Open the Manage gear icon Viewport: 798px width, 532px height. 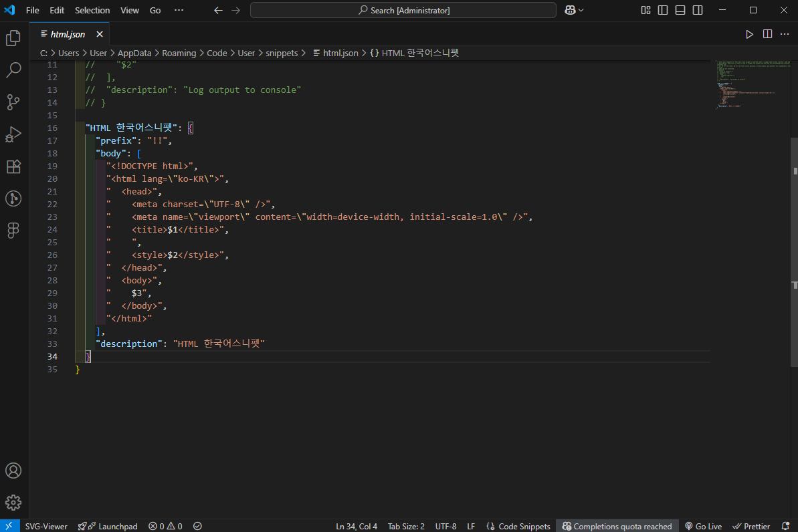[x=14, y=503]
